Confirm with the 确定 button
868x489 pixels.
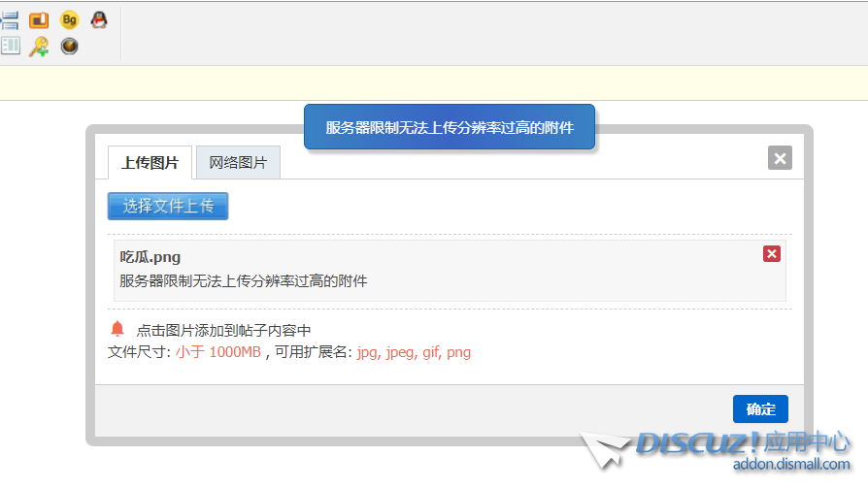760,408
